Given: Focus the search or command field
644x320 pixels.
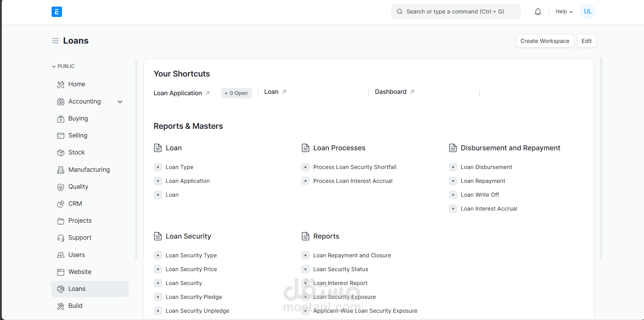Looking at the screenshot, I should click(456, 11).
